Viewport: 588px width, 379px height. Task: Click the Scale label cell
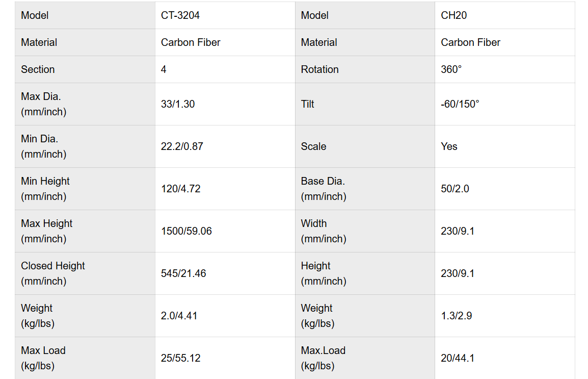click(x=313, y=146)
